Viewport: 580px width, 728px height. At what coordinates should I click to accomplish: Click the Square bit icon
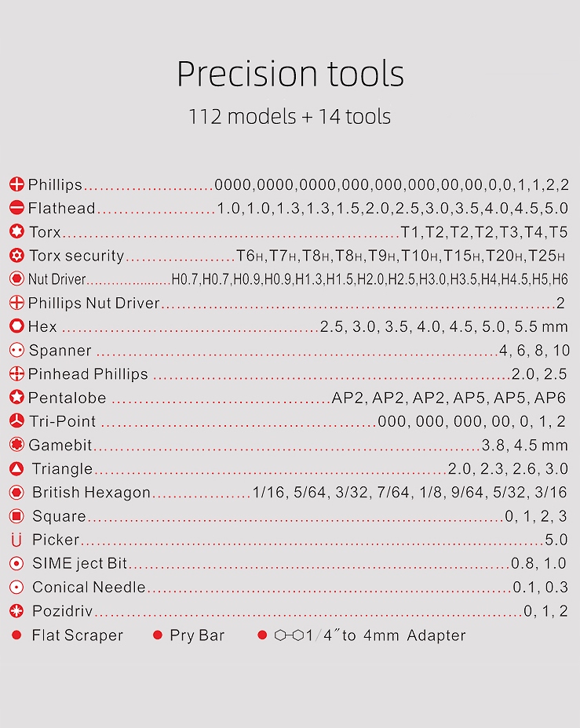(x=16, y=516)
